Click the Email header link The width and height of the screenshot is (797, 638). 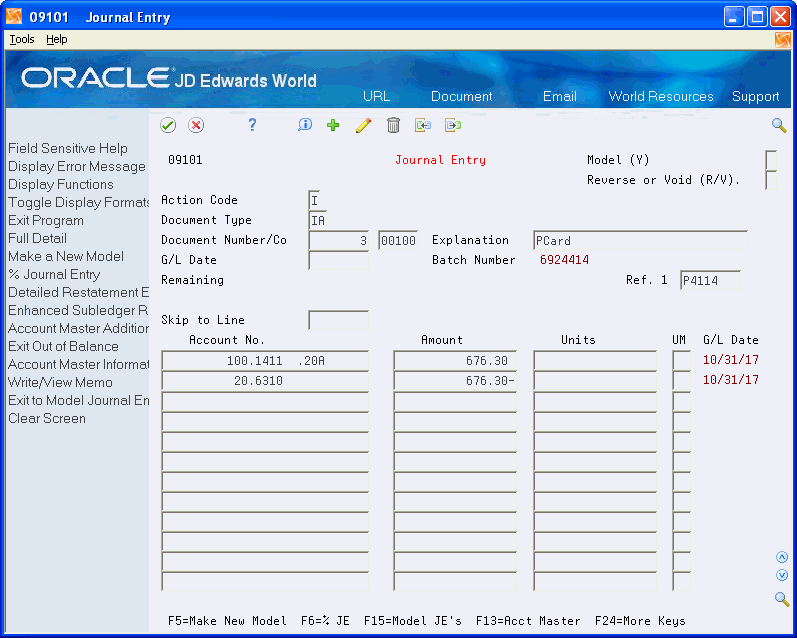click(x=560, y=96)
